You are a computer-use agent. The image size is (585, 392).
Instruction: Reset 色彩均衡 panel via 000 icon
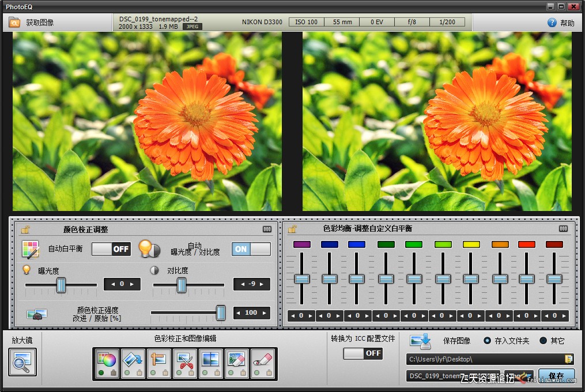(563, 228)
